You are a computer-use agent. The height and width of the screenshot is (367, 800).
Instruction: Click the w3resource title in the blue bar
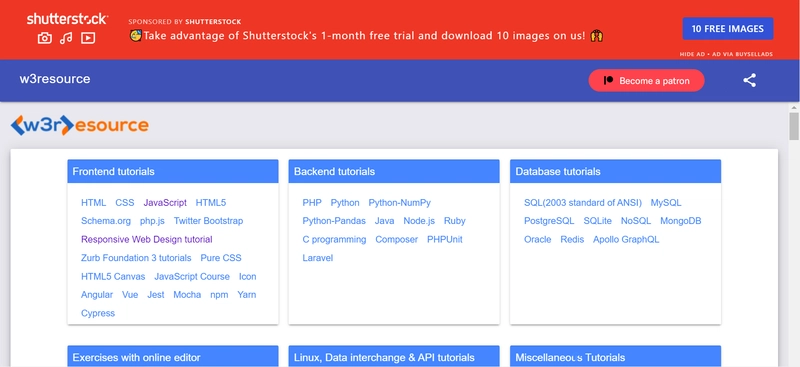click(x=55, y=79)
